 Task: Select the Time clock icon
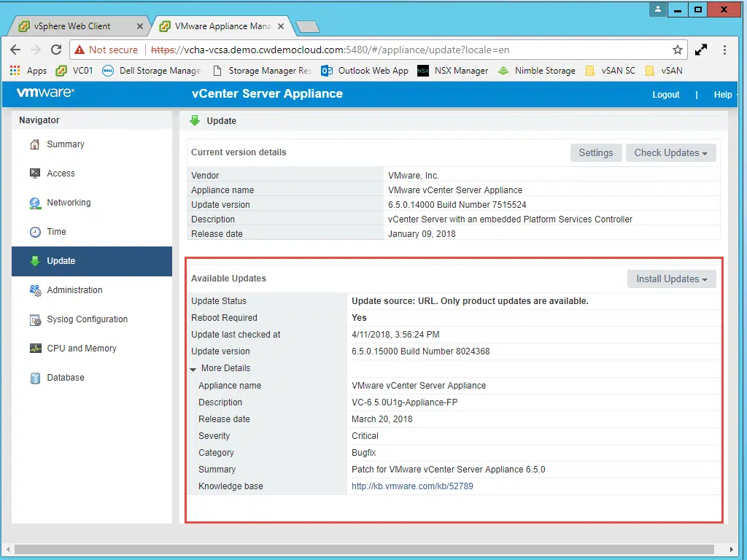click(35, 232)
